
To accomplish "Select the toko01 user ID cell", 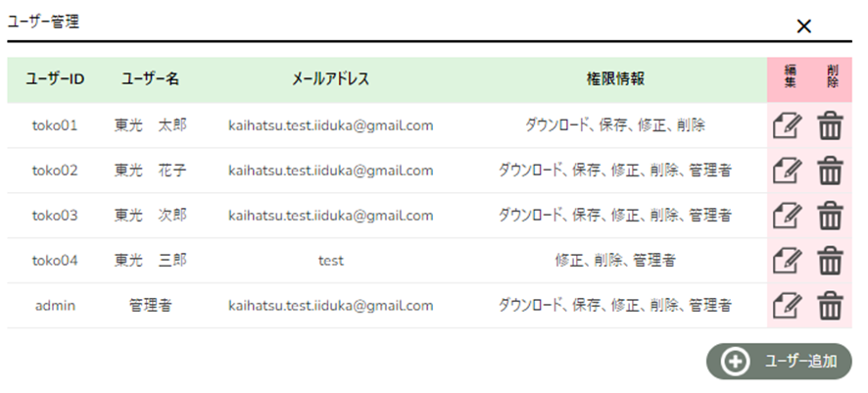I will pos(55,125).
